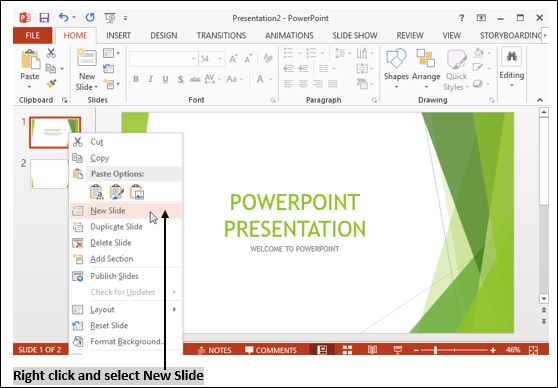This screenshot has width=558, height=388.
Task: Open the Customize Quick Access Toolbar arrow
Action: click(x=125, y=18)
